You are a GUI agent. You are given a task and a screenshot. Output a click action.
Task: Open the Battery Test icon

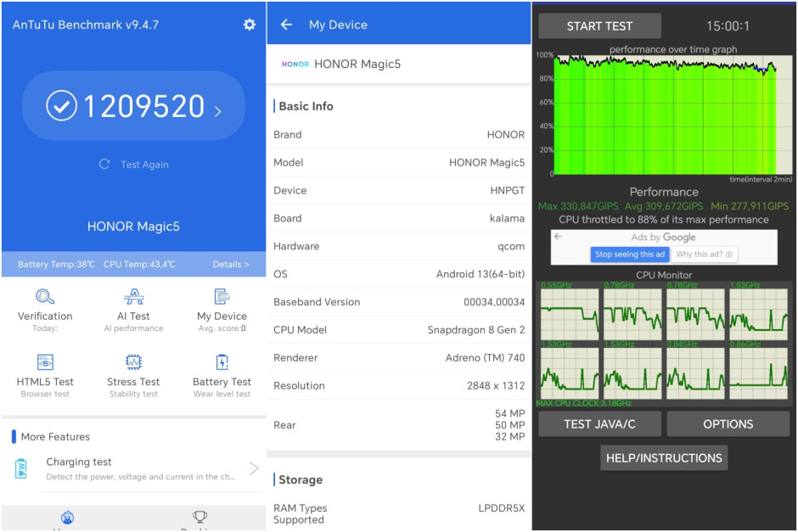click(222, 362)
